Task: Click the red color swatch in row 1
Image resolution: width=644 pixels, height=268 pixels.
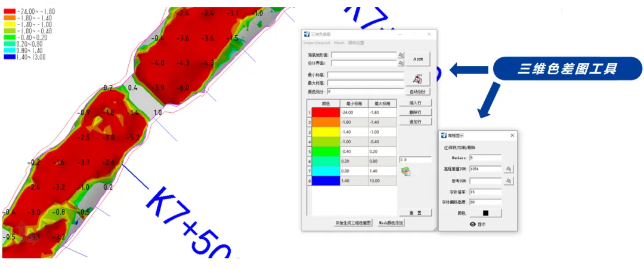Action: (325, 112)
